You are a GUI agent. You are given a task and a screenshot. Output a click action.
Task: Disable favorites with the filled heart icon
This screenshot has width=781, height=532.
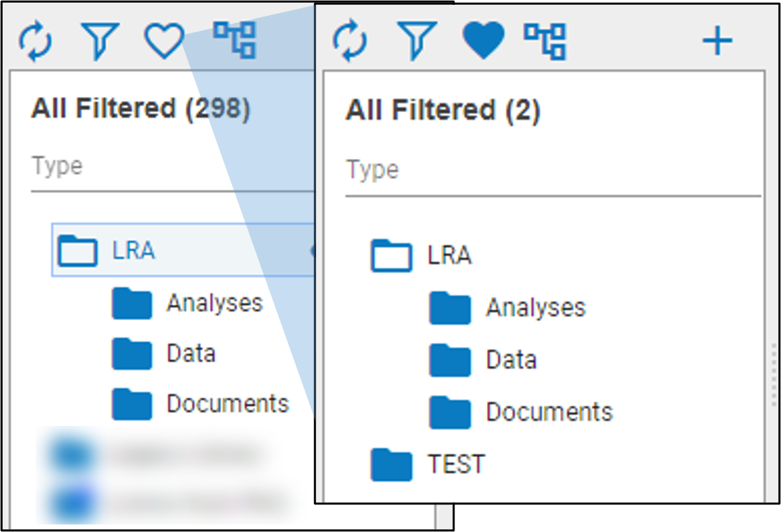tap(483, 41)
